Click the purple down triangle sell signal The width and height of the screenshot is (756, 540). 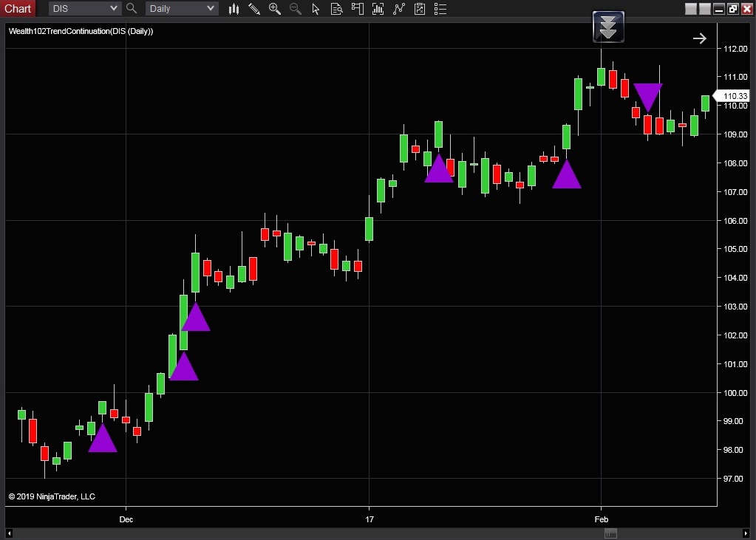[647, 96]
